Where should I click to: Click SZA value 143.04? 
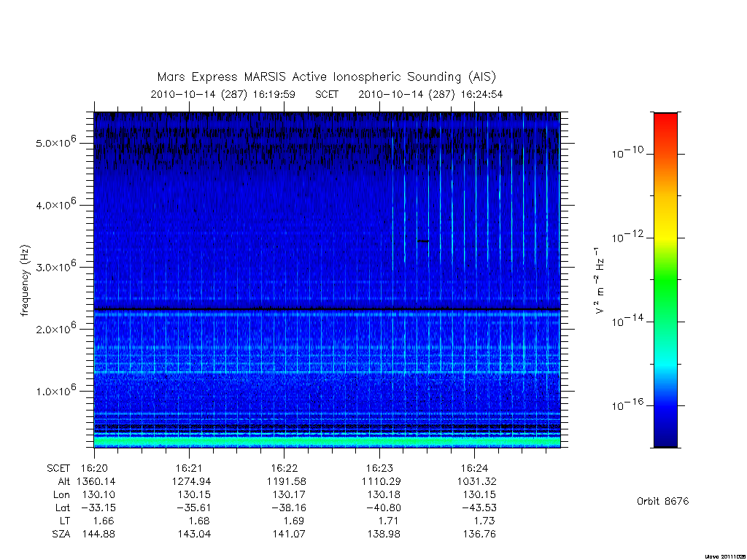(x=194, y=534)
